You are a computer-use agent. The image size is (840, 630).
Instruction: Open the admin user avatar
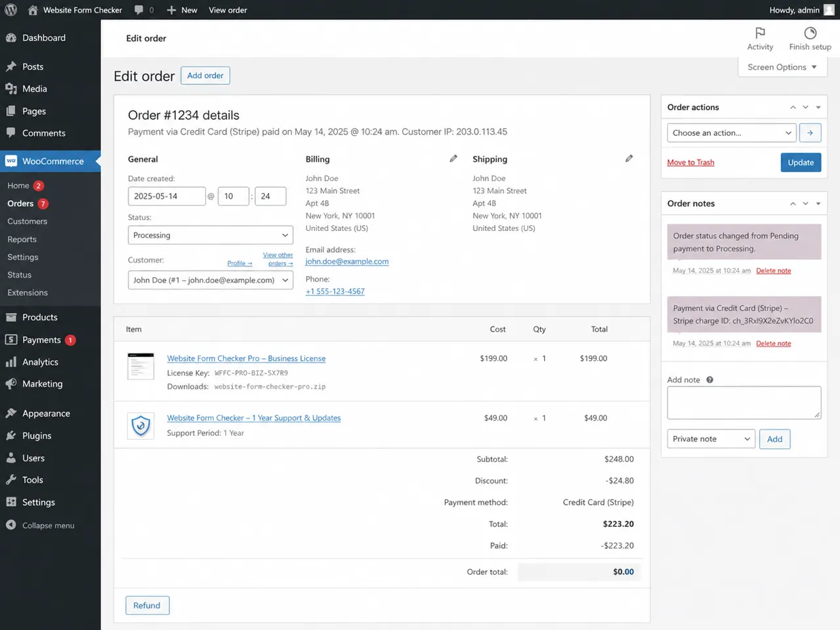click(x=829, y=10)
